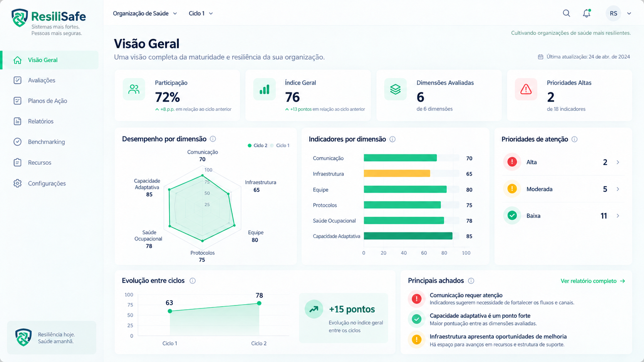Expand the Alta priority row chevron
Viewport: 644px width, 362px height.
click(x=618, y=162)
